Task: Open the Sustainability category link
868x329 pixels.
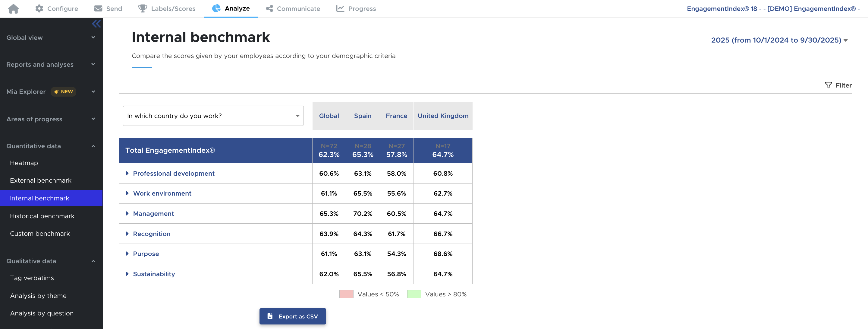Action: click(x=154, y=274)
